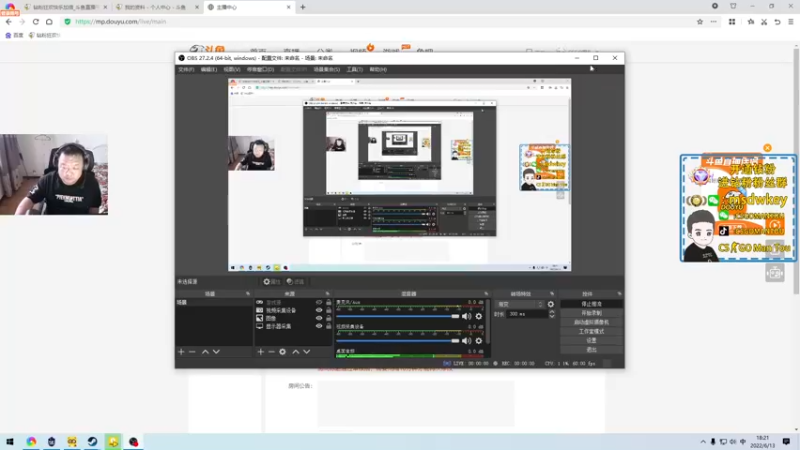Open source Properties button above the panels
The height and width of the screenshot is (450, 800).
pos(272,282)
